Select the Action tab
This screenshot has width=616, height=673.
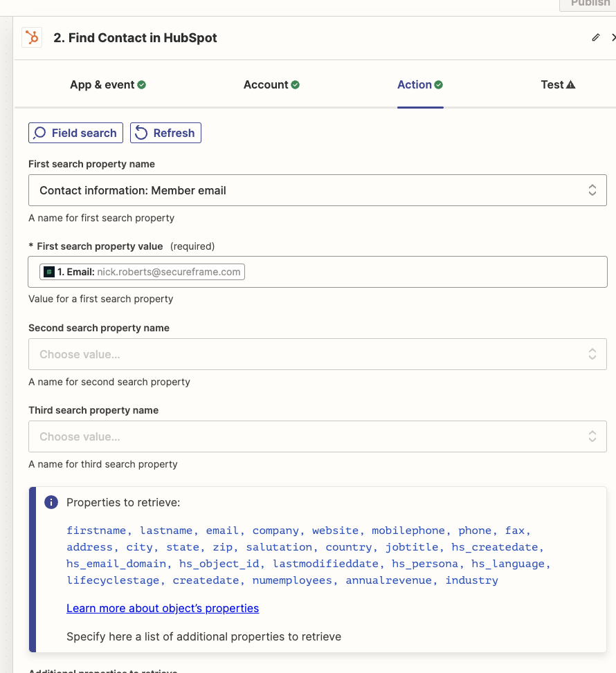pyautogui.click(x=420, y=84)
